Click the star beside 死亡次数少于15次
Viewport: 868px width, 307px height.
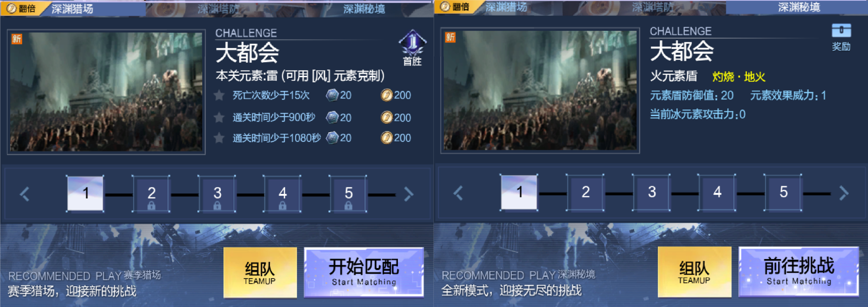pyautogui.click(x=219, y=95)
